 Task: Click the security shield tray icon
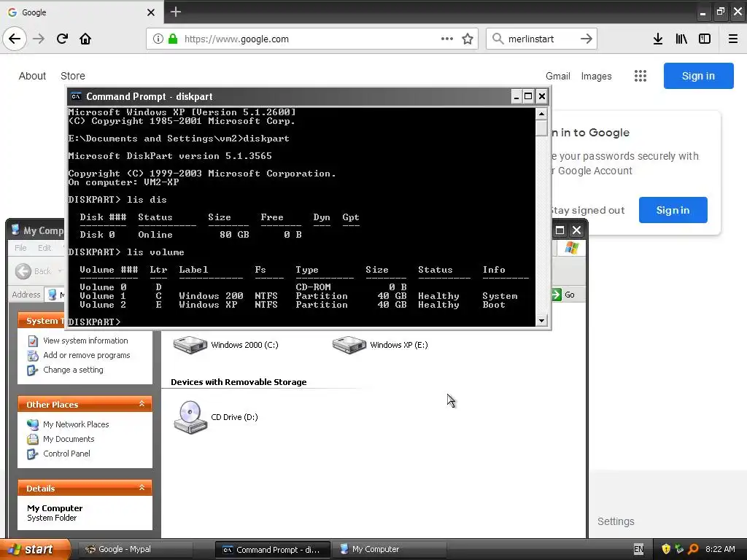[x=665, y=549]
